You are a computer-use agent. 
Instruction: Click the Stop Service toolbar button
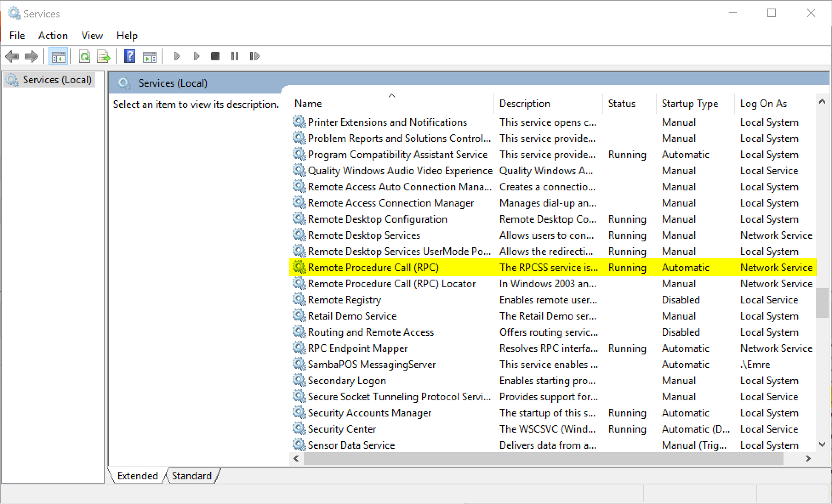point(215,56)
